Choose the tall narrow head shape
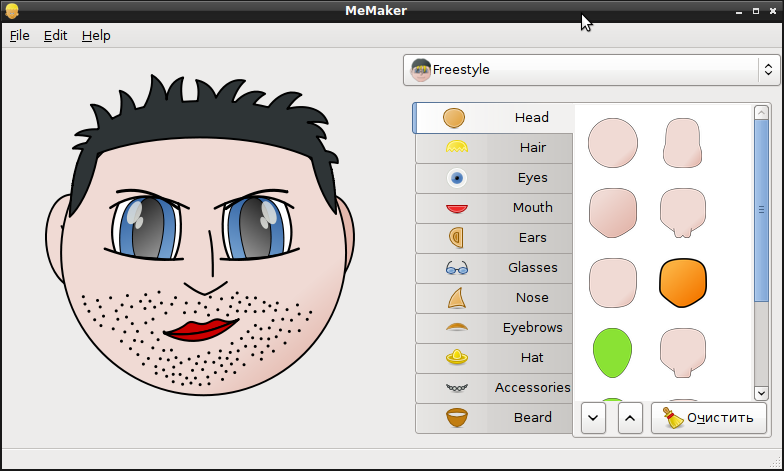Viewport: 784px width, 471px height. [682, 143]
